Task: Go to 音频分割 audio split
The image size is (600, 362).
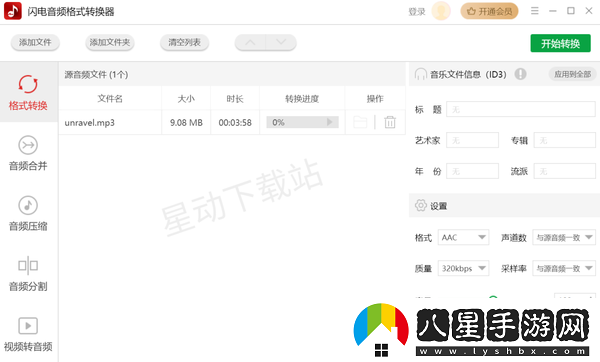Action: [28, 274]
